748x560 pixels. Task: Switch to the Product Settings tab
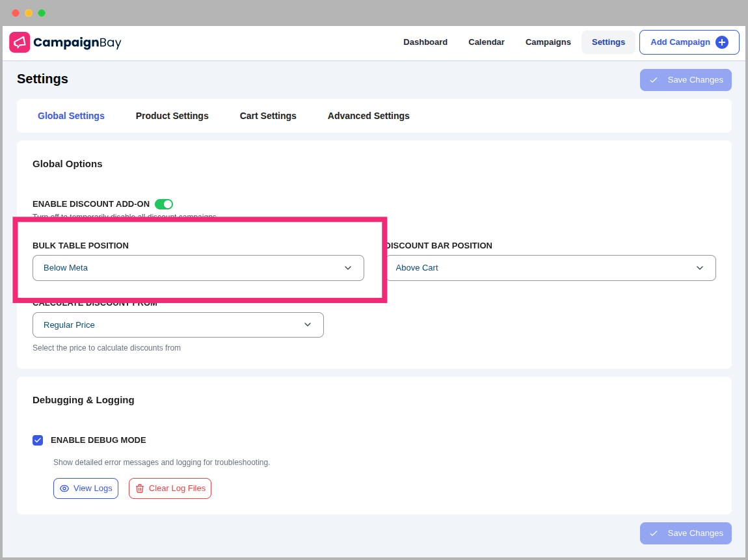click(x=172, y=116)
